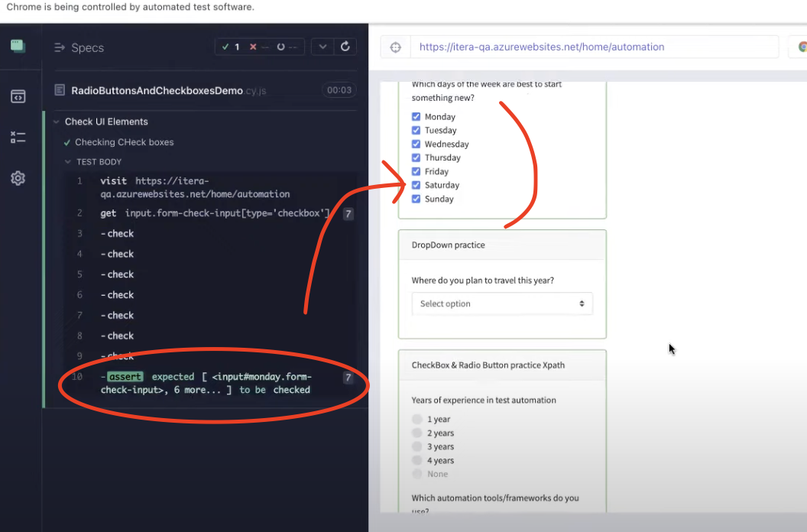Click the get input.form-check-input command
This screenshot has width=807, height=532.
click(x=210, y=213)
